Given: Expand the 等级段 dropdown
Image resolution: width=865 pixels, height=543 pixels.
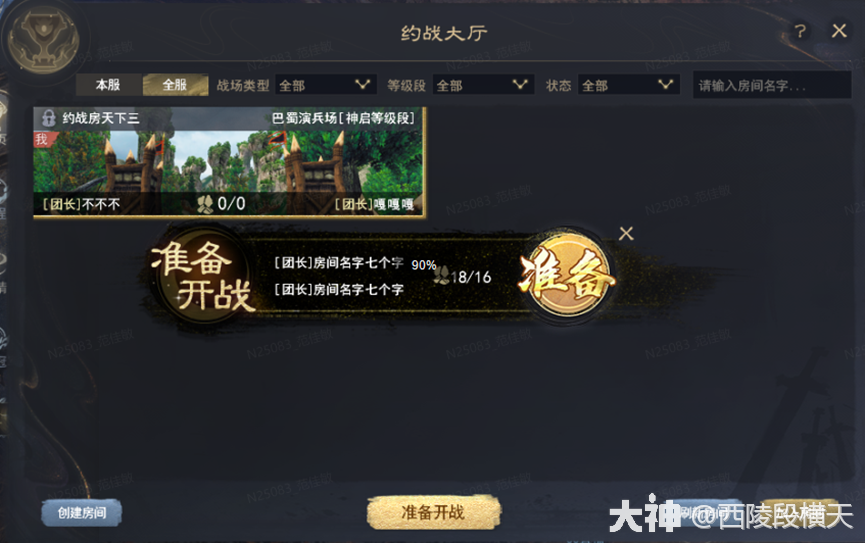Looking at the screenshot, I should point(483,85).
